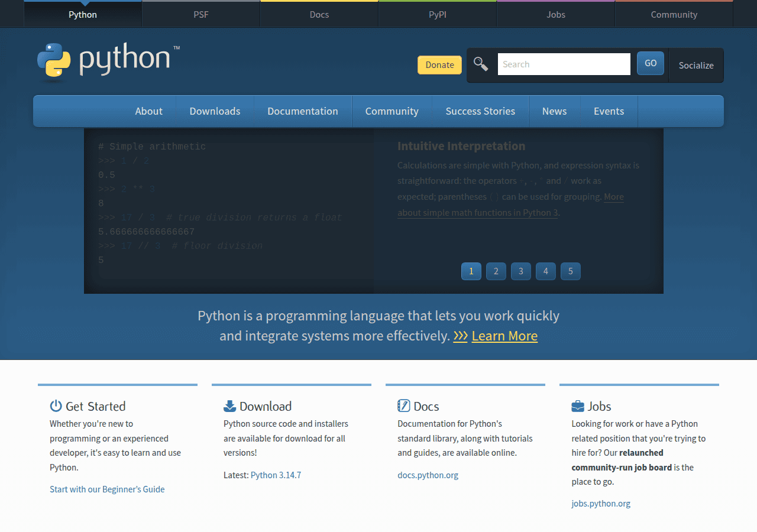Click the Download arrow icon
757x532 pixels.
pyautogui.click(x=229, y=406)
